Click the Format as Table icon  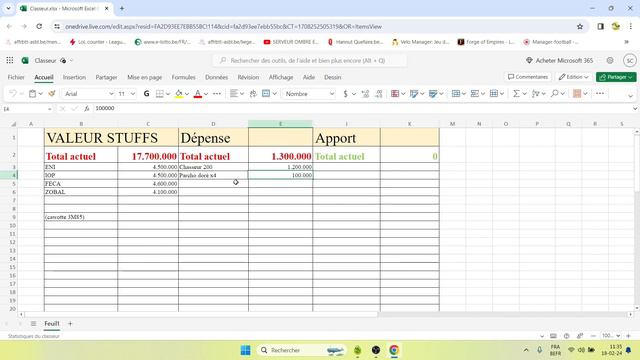pos(414,94)
